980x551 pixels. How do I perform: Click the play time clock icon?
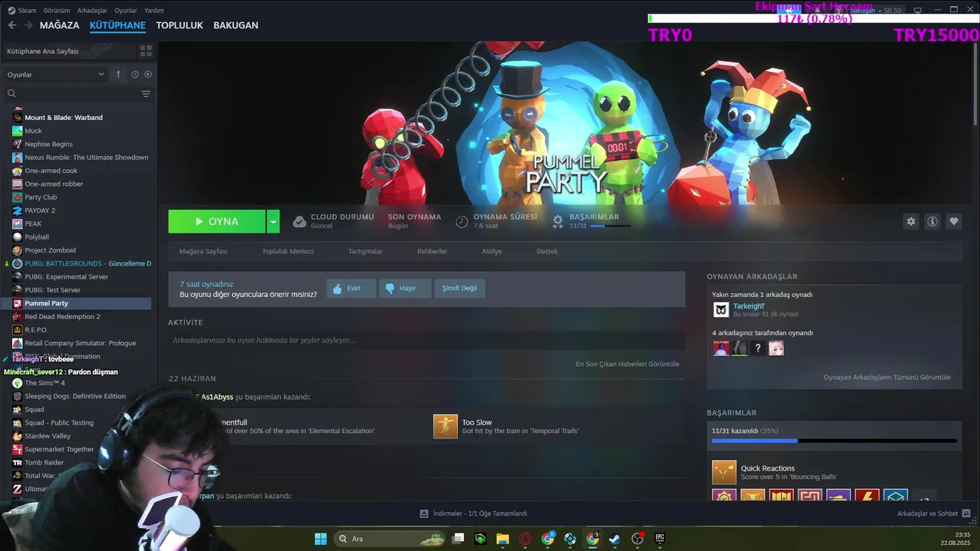(x=462, y=221)
